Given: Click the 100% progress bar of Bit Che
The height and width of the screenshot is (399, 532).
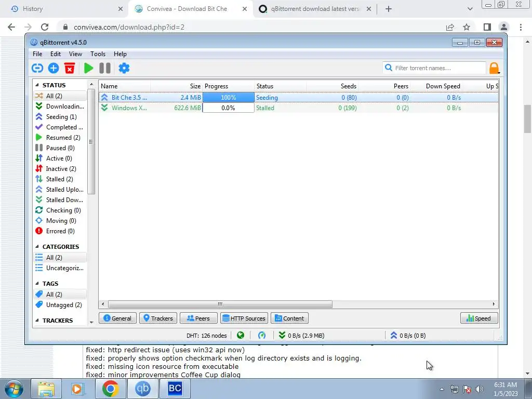Looking at the screenshot, I should [229, 97].
